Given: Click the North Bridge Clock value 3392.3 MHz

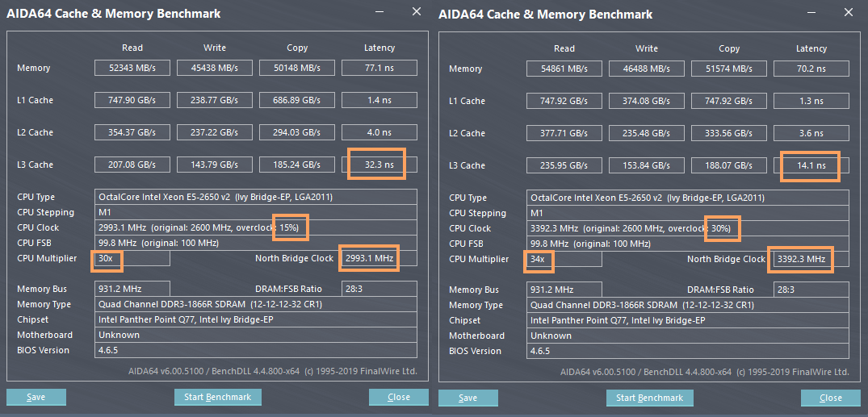Looking at the screenshot, I should [800, 259].
